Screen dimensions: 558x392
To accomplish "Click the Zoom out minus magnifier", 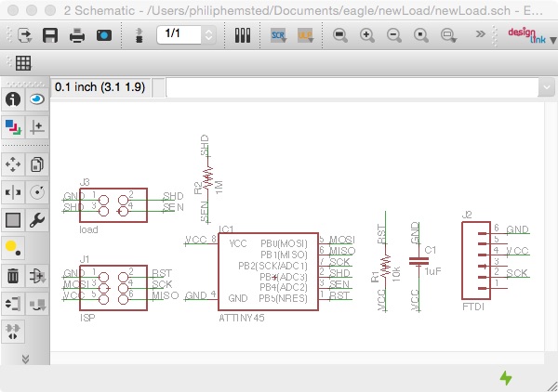I will pos(394,35).
